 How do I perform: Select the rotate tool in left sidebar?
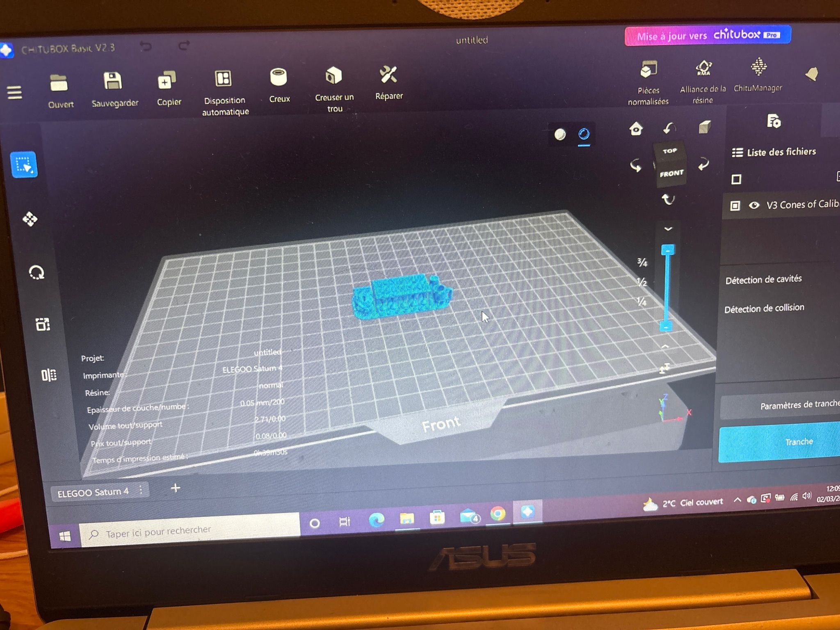(37, 272)
